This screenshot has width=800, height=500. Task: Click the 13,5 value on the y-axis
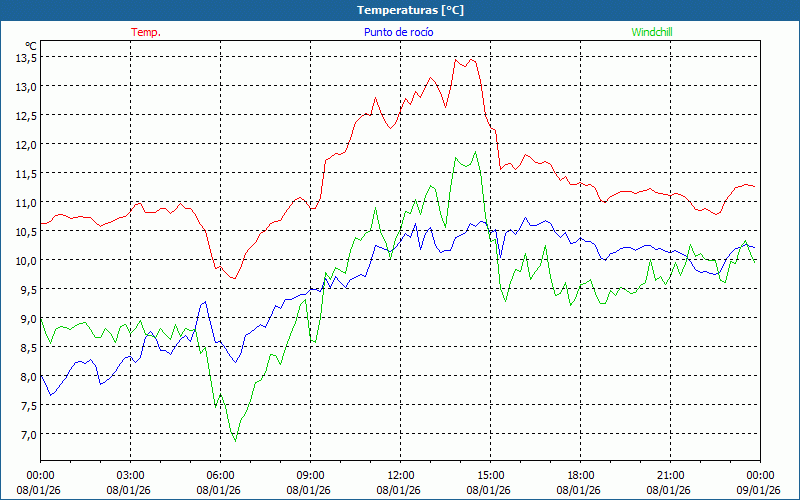[x=25, y=58]
